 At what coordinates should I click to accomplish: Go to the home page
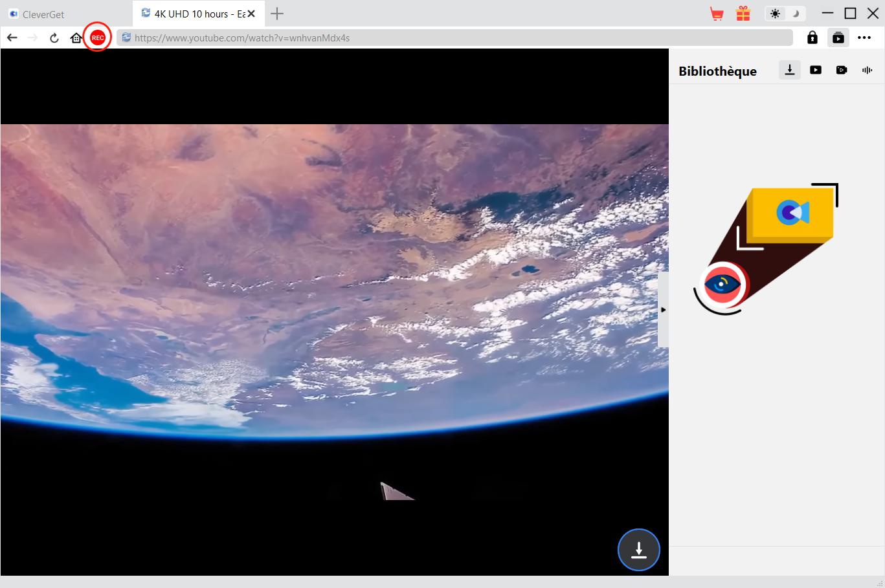(76, 38)
